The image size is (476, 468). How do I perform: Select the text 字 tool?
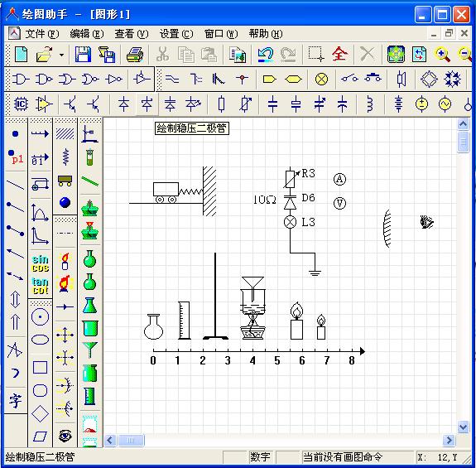point(15,401)
